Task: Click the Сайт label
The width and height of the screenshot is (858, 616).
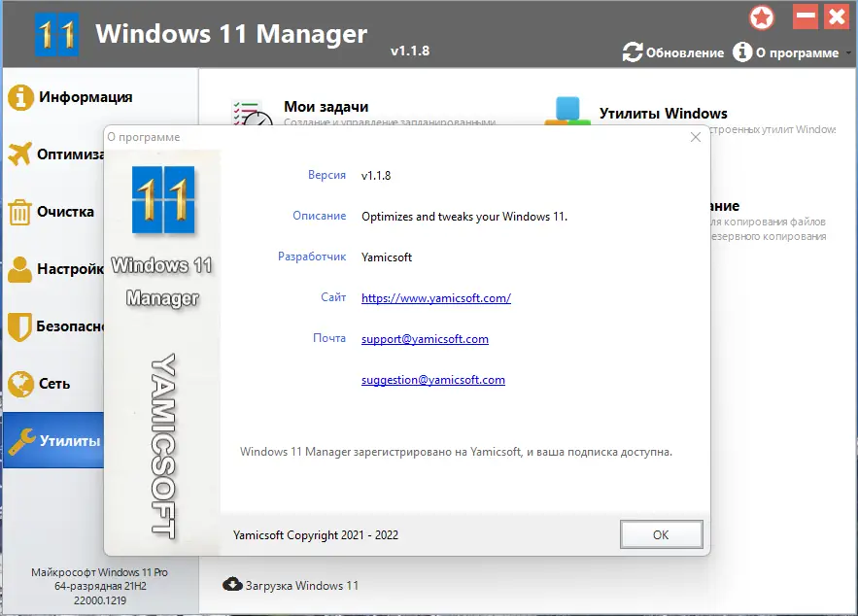Action: click(333, 297)
